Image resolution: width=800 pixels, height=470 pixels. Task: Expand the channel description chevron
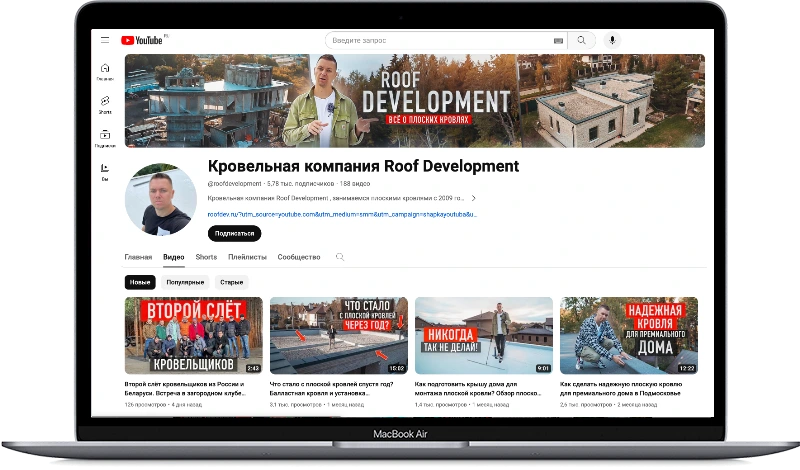(x=473, y=198)
